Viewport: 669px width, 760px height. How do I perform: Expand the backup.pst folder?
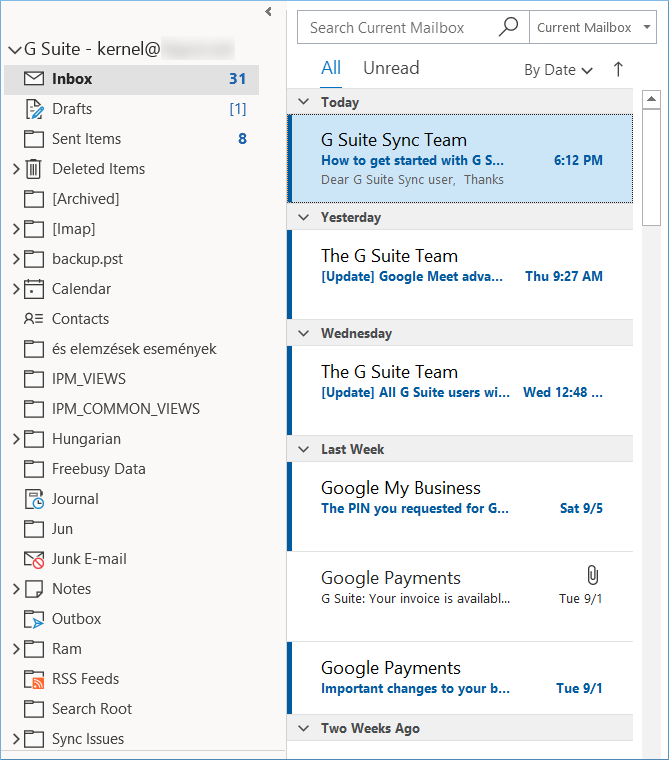[x=16, y=259]
